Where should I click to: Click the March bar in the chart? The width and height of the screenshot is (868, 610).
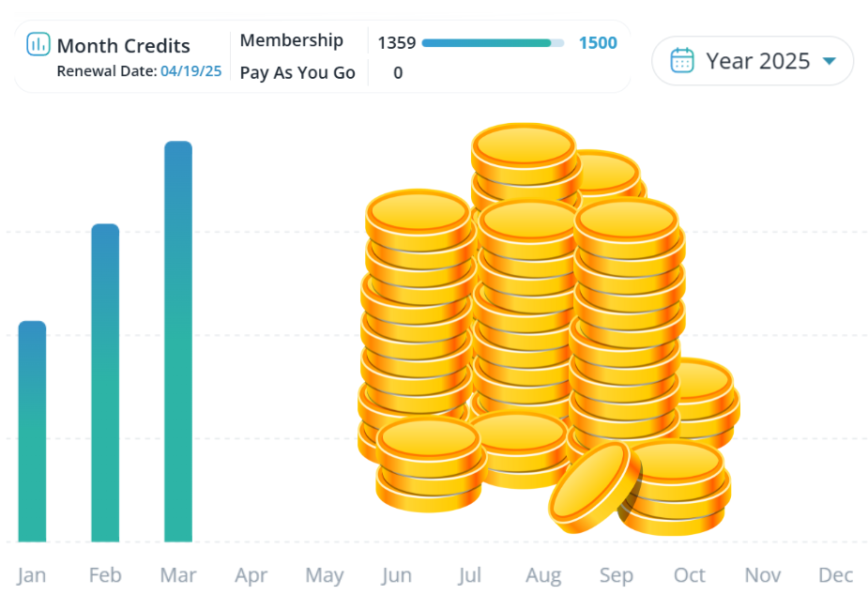click(178, 342)
